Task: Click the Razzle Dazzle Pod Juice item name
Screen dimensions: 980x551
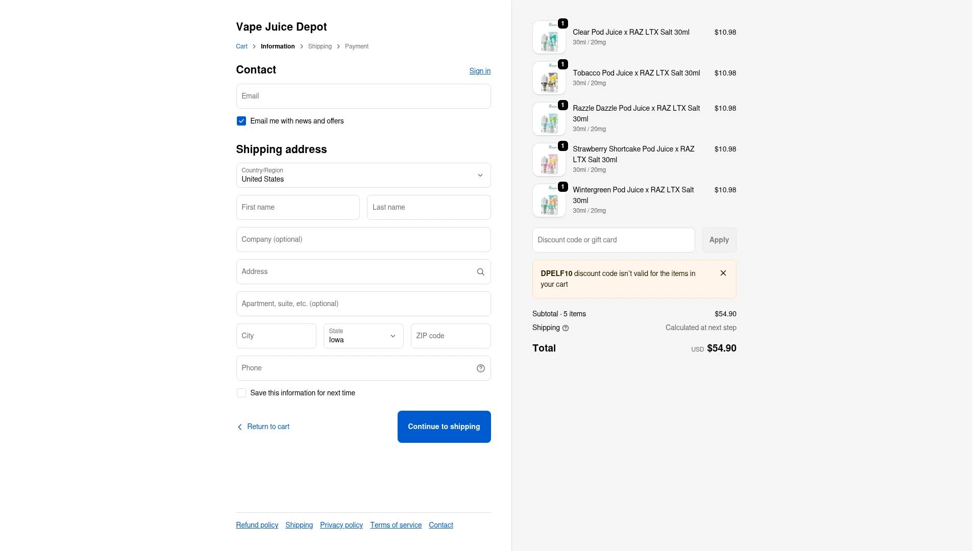Action: coord(636,113)
